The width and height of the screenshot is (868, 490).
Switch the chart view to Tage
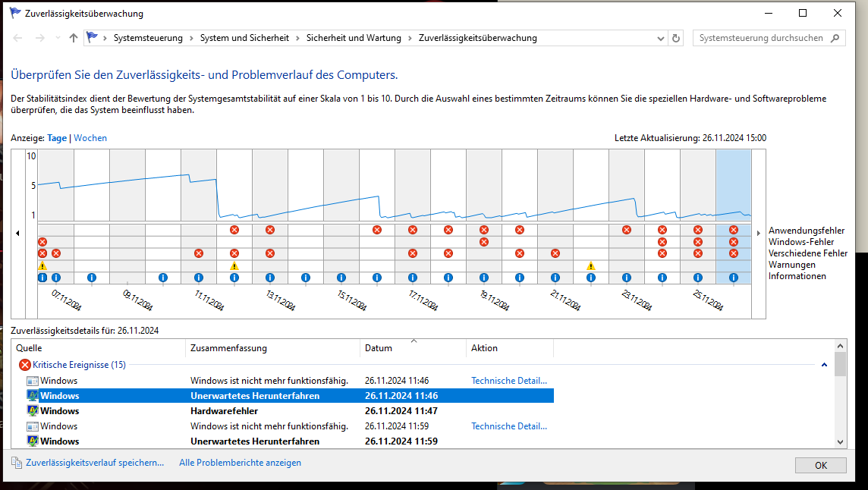pos(57,138)
